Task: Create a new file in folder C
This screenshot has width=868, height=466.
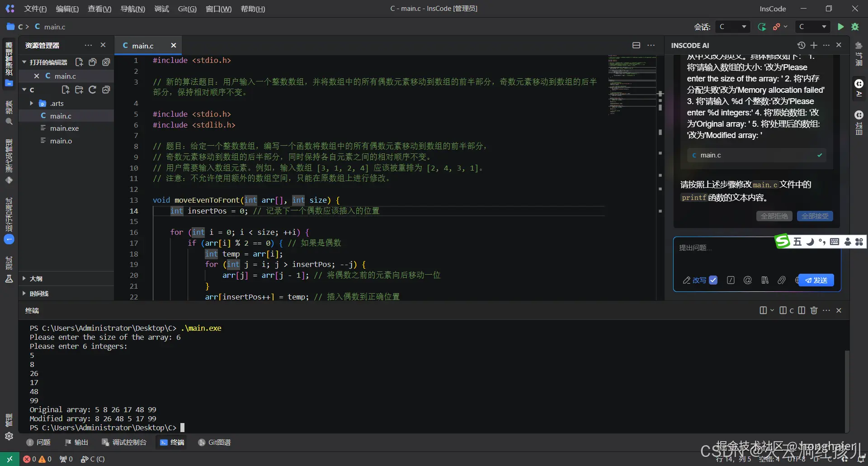Action: pyautogui.click(x=66, y=90)
